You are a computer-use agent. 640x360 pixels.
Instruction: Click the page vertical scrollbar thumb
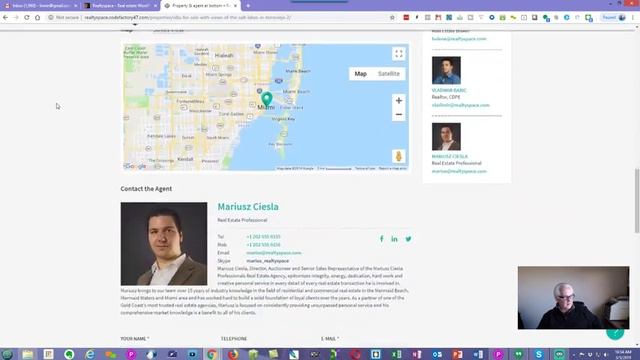[637, 201]
